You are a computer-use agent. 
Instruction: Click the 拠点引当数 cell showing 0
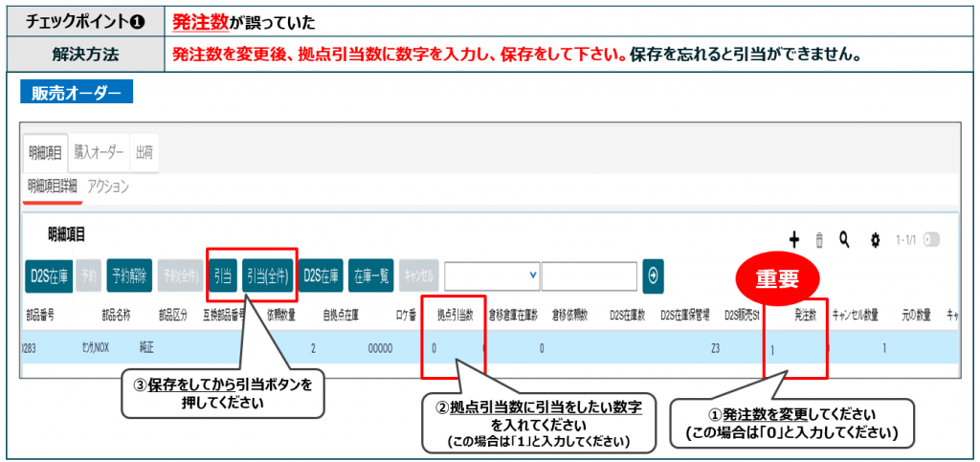(434, 348)
